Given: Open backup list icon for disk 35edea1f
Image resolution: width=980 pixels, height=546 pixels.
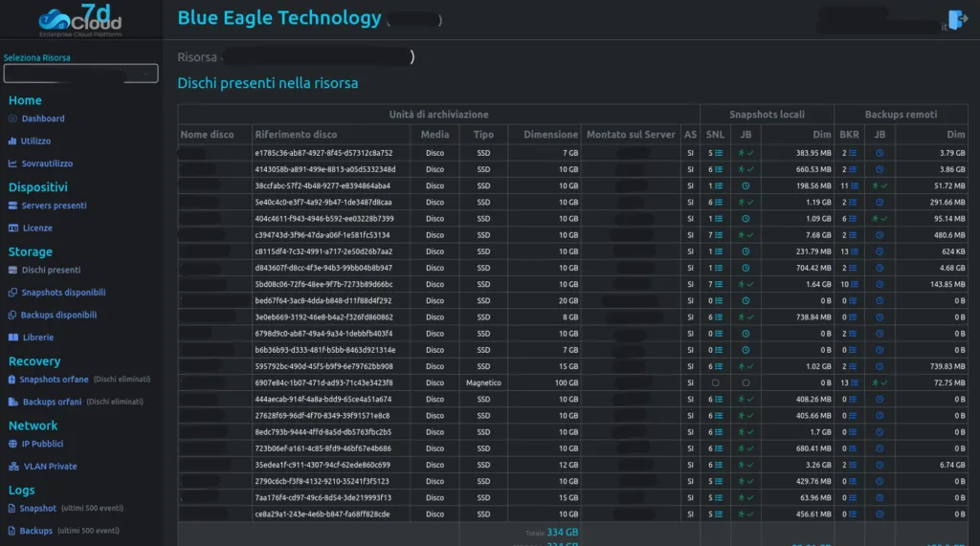Looking at the screenshot, I should pos(853,465).
